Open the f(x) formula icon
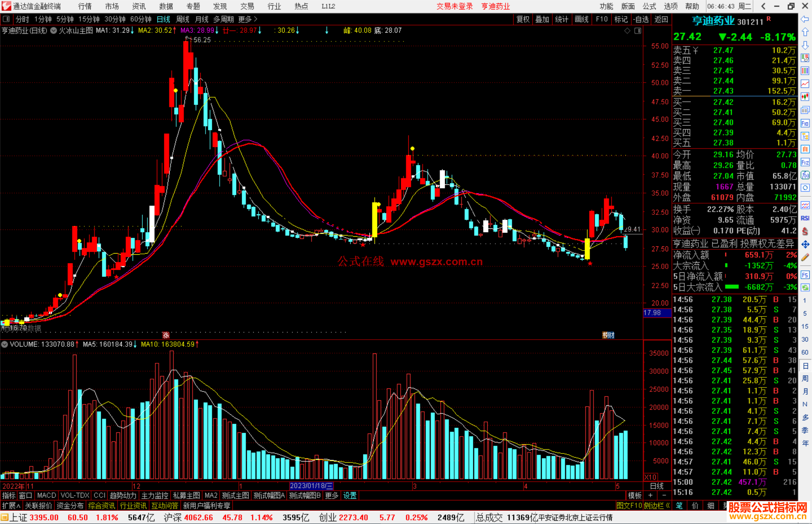Image resolution: width=812 pixels, height=524 pixels. click(805, 175)
